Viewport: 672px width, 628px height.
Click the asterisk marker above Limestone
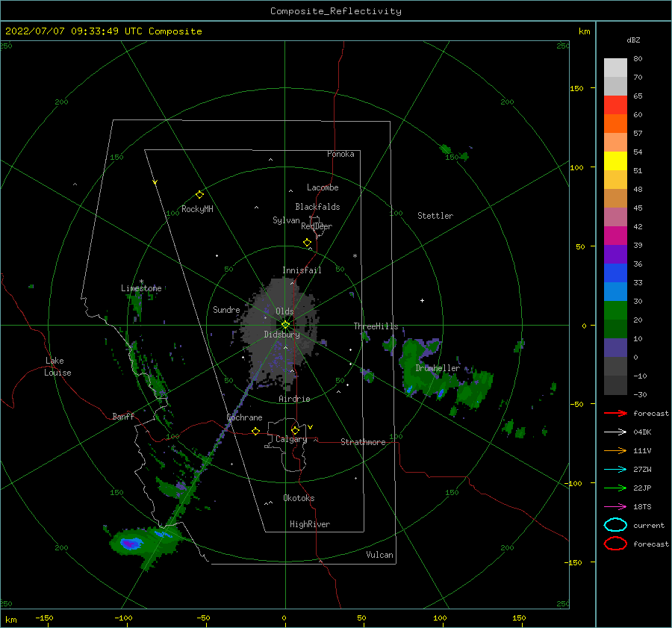pyautogui.click(x=141, y=282)
